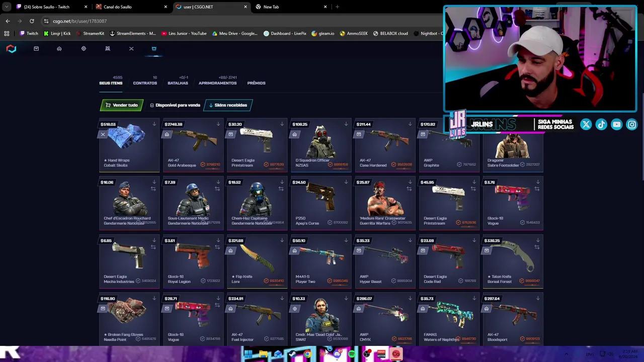Switch to Canal do Saullo browser tab

132,7
